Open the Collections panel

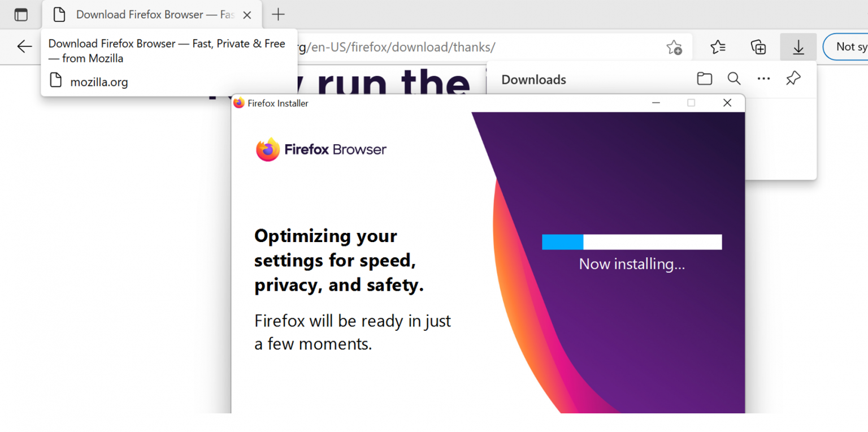point(758,47)
